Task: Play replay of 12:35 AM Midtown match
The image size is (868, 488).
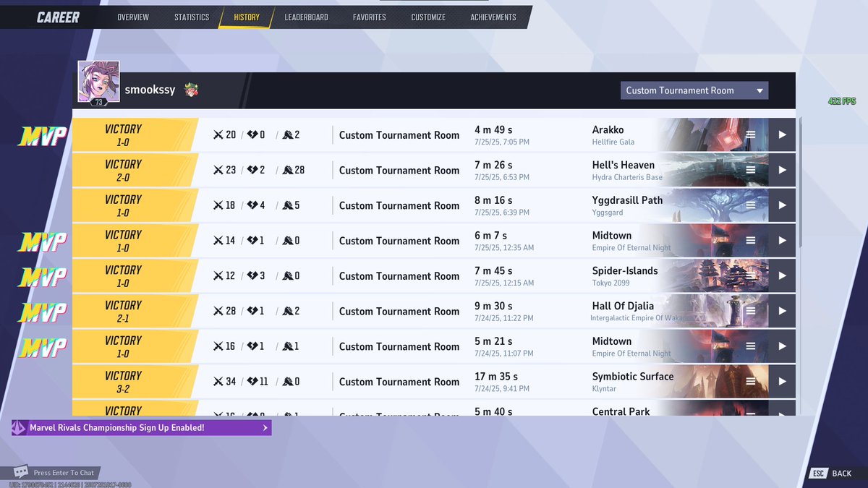Action: tap(782, 241)
